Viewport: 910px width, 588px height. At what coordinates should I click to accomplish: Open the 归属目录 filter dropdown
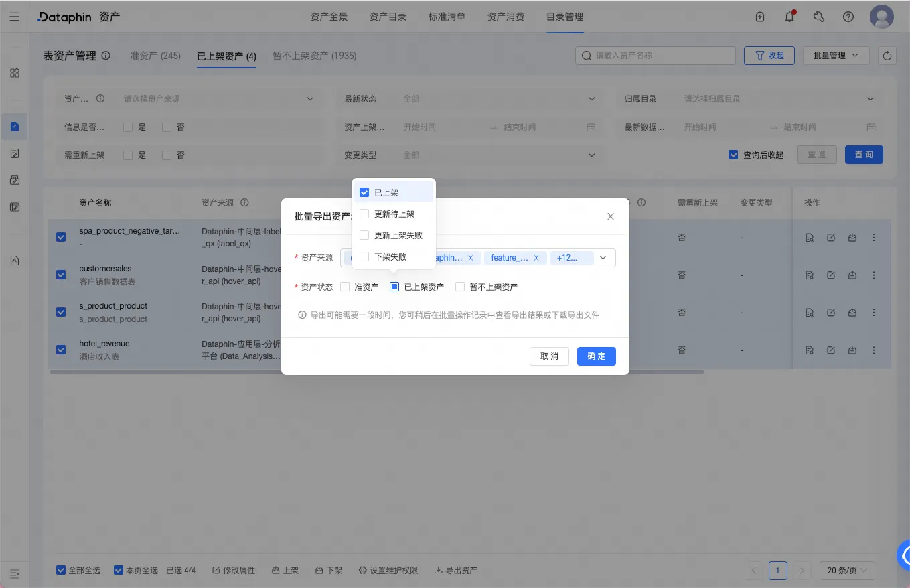pyautogui.click(x=779, y=99)
